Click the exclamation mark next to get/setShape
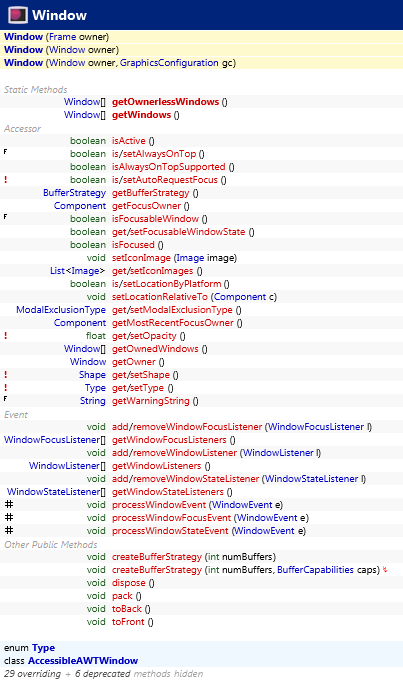This screenshot has width=403, height=680. 6,375
